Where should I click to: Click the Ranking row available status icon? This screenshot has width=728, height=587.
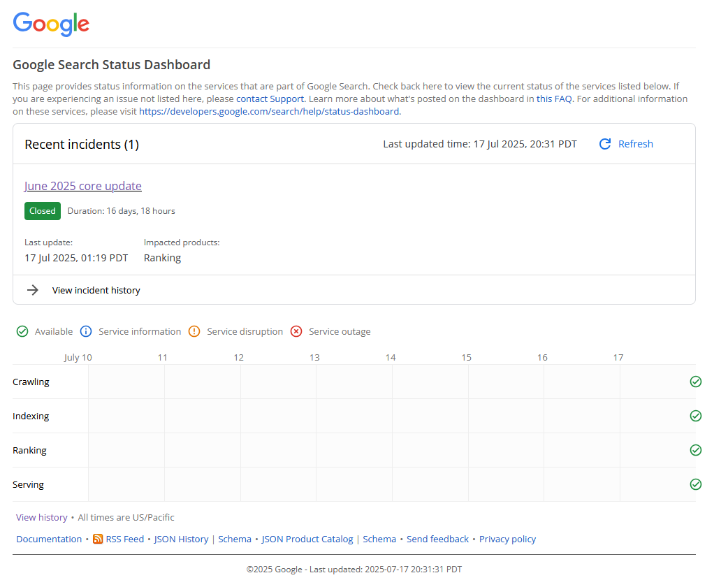[x=695, y=450]
